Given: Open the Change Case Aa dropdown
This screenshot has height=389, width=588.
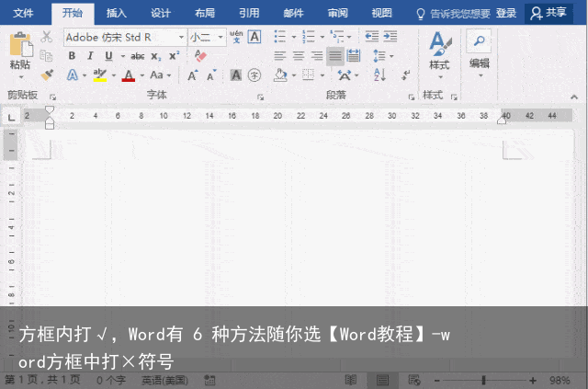Looking at the screenshot, I should coord(160,75).
